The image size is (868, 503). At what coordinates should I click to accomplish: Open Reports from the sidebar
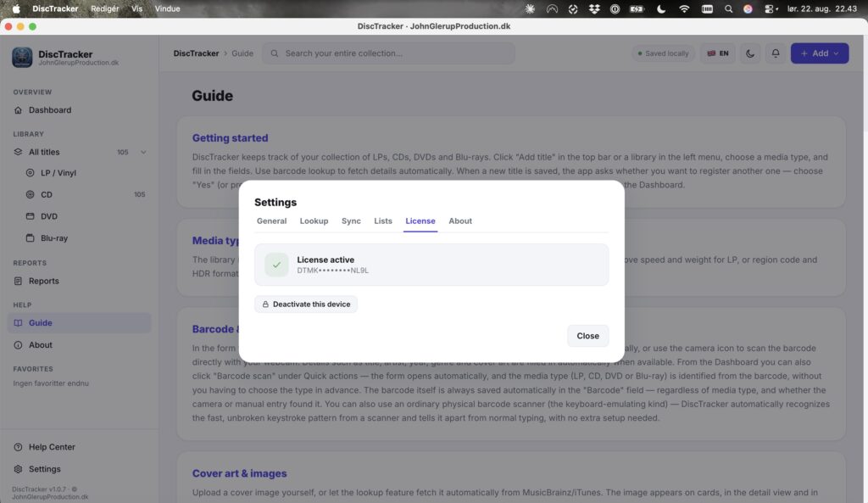tap(79, 281)
